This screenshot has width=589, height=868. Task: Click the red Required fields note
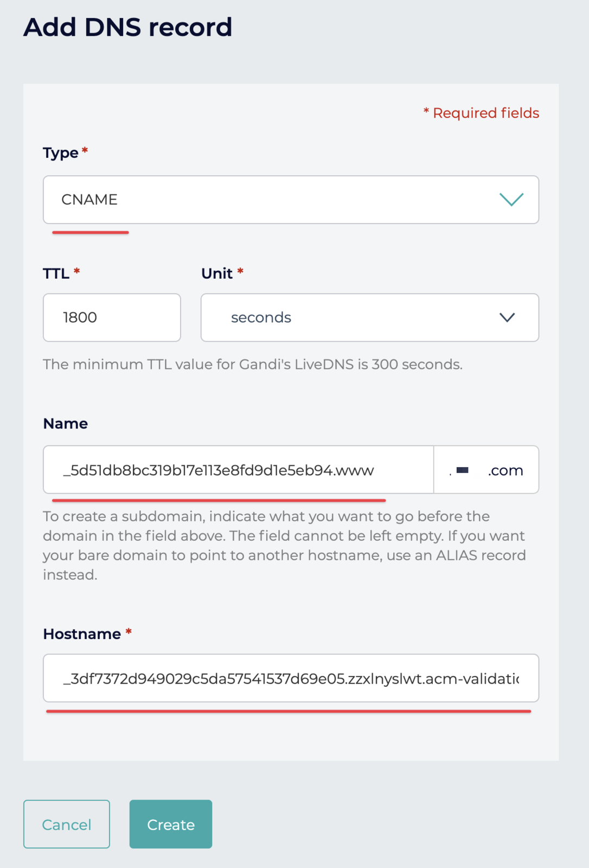pyautogui.click(x=481, y=113)
